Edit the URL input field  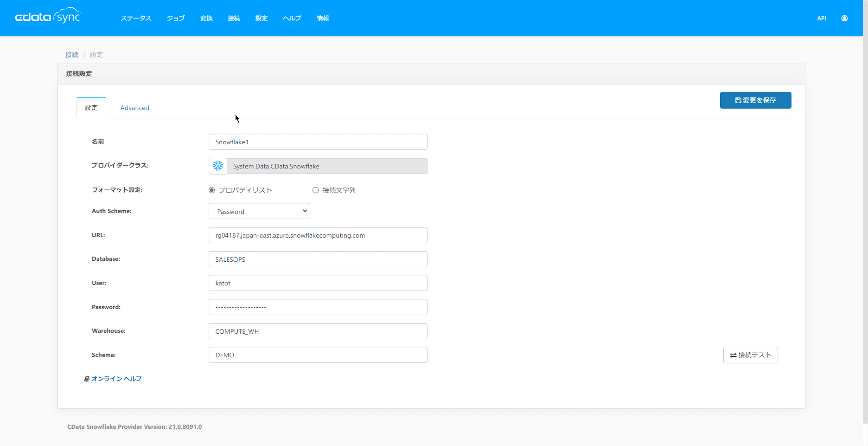pos(318,235)
